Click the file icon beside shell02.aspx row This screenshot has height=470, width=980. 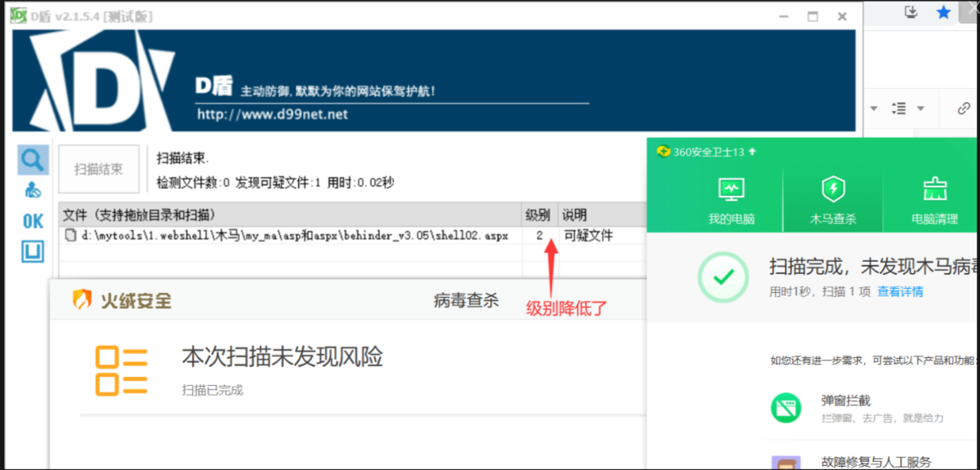click(x=70, y=235)
